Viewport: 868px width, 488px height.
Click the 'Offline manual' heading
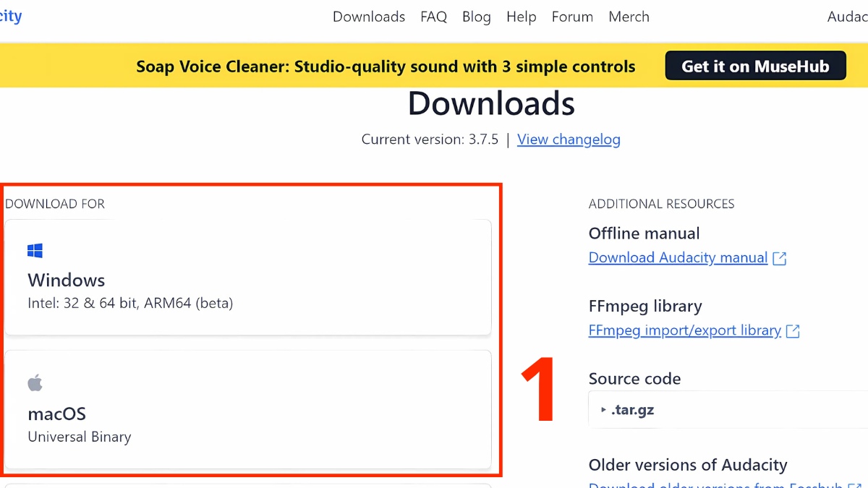[644, 234]
